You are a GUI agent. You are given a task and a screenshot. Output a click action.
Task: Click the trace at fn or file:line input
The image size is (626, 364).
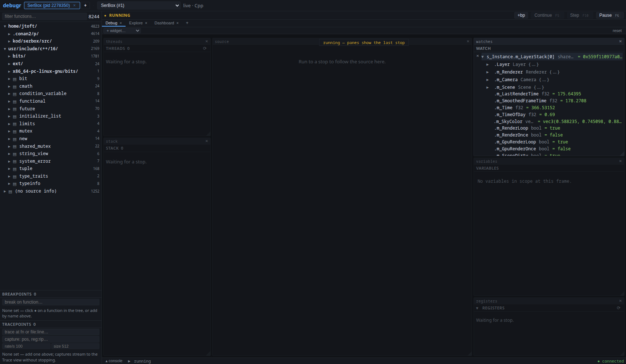pos(51,332)
